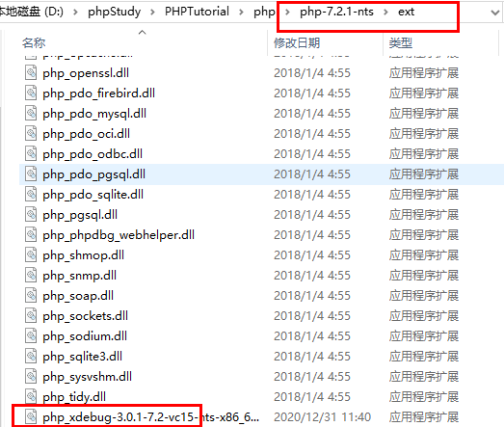The height and width of the screenshot is (427, 504).
Task: Navigate to the PHPTutorial breadcrumb folder
Action: pos(197,12)
